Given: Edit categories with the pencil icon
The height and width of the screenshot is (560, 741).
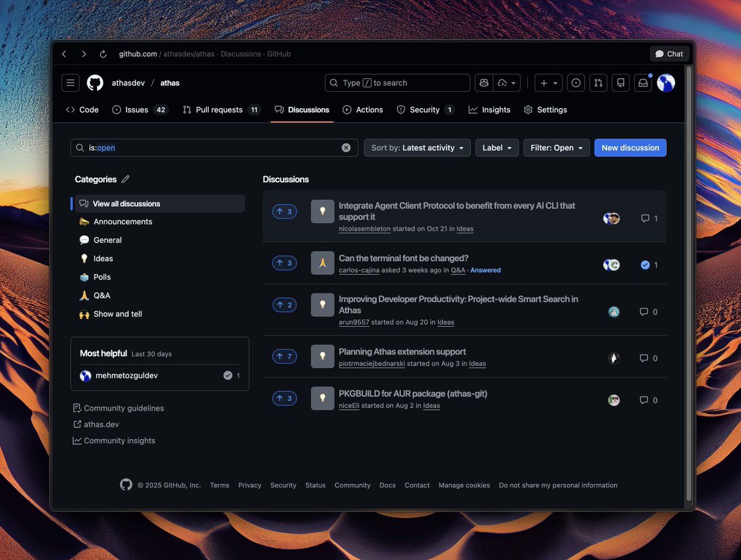Looking at the screenshot, I should coord(125,179).
